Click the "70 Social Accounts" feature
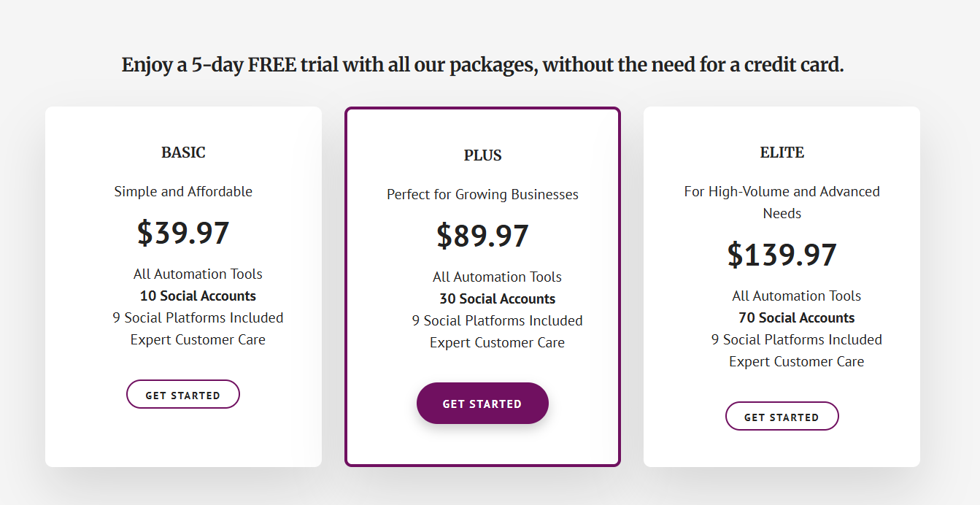This screenshot has width=980, height=505. tap(796, 318)
